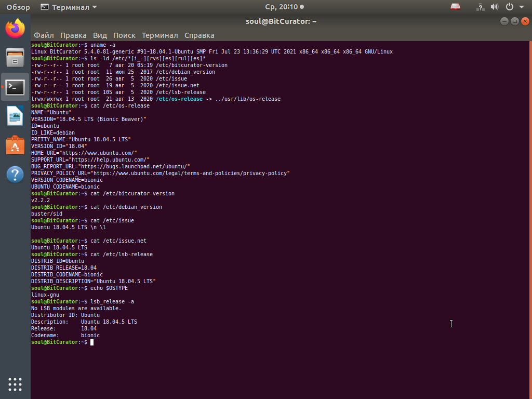This screenshot has width=532, height=399.
Task: Click the /etc/debian_version listing row
Action: pyautogui.click(x=123, y=72)
